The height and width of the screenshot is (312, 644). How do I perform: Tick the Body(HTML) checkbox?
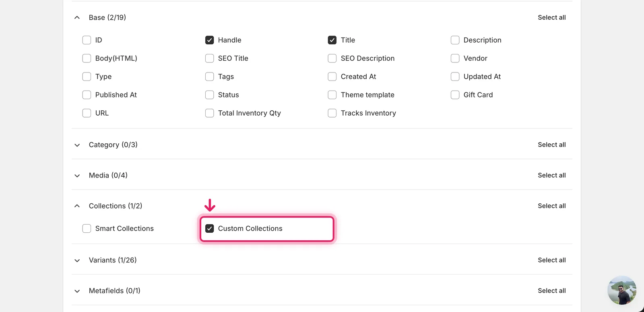tap(87, 58)
